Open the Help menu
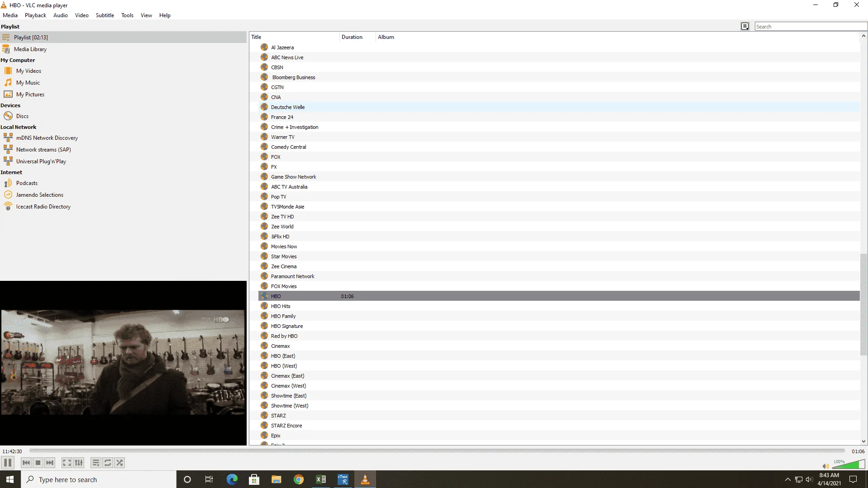868x488 pixels. pyautogui.click(x=165, y=15)
